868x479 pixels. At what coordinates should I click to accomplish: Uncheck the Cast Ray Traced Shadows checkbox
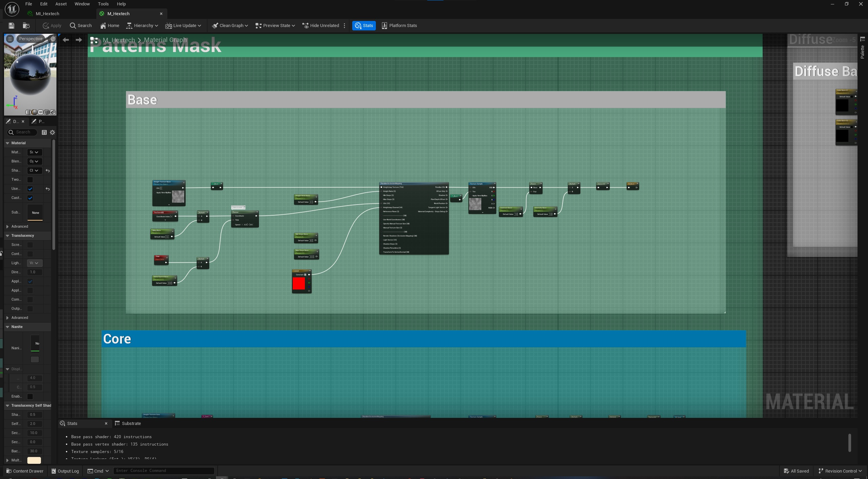click(x=30, y=198)
